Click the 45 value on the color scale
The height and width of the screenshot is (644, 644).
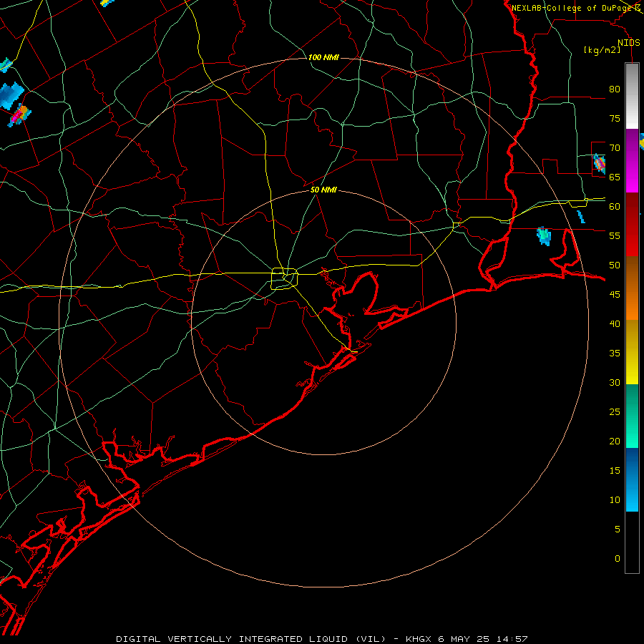615,295
